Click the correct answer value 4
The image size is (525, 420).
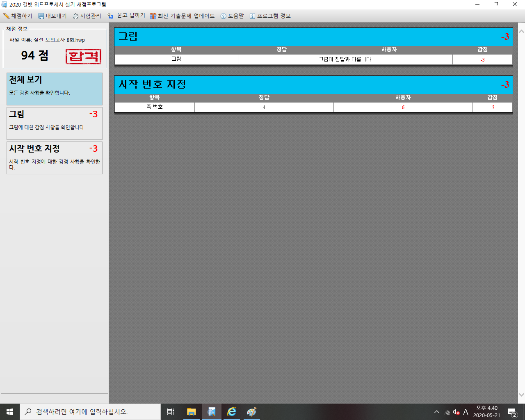point(264,107)
